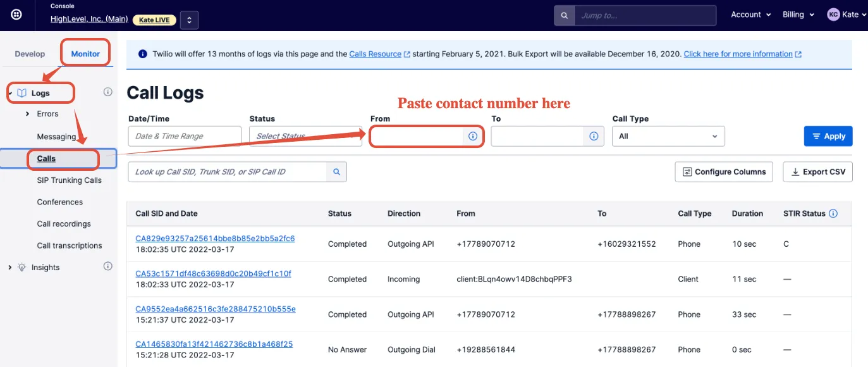Click the Insights lightbulb icon
This screenshot has height=367, width=868.
pos(22,267)
